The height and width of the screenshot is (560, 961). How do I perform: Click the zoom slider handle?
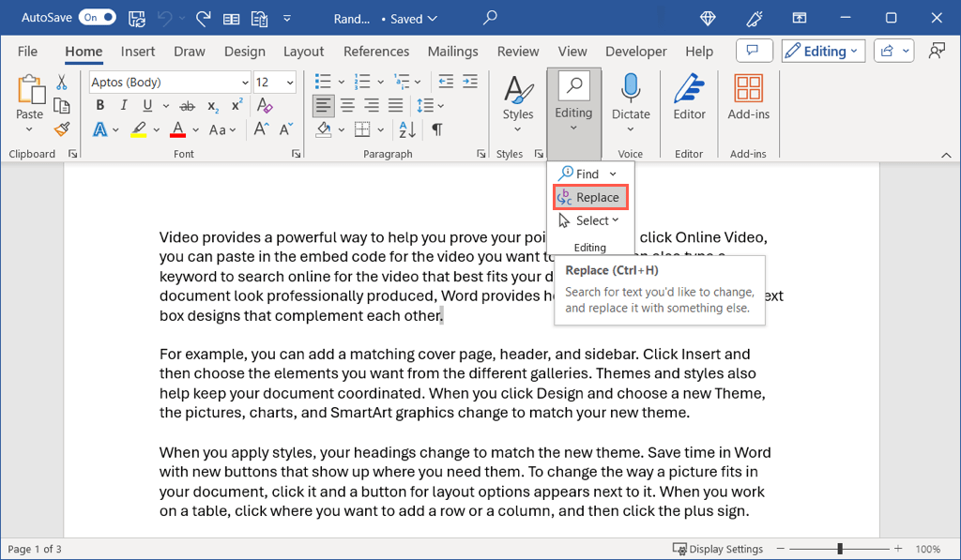click(x=840, y=549)
